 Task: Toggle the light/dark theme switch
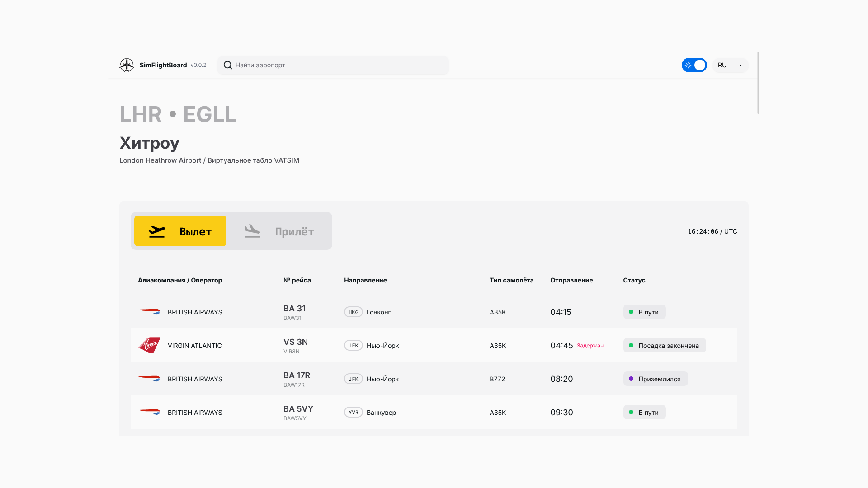coord(694,65)
